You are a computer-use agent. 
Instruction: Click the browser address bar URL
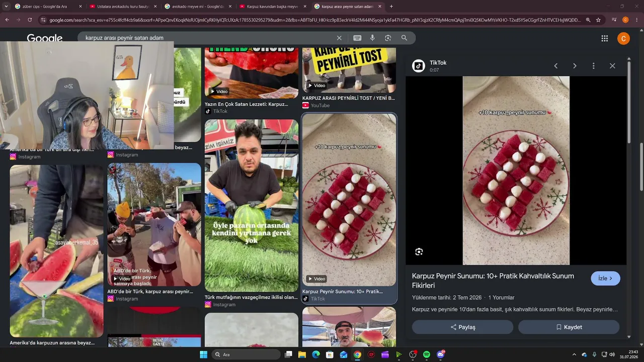pos(315,20)
